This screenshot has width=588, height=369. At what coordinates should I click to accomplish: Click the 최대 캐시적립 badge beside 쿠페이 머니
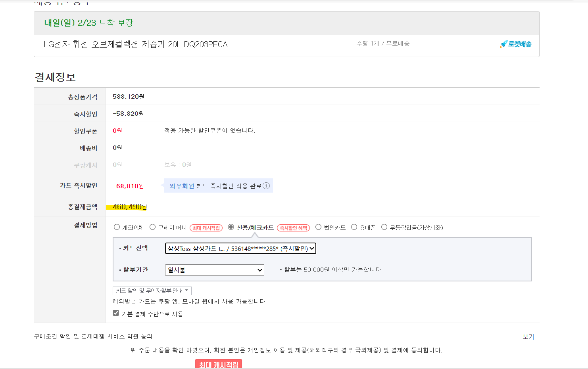coord(206,228)
